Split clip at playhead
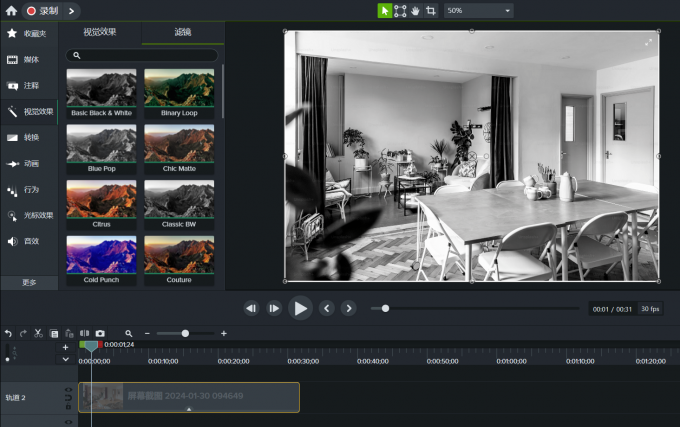 [85, 333]
